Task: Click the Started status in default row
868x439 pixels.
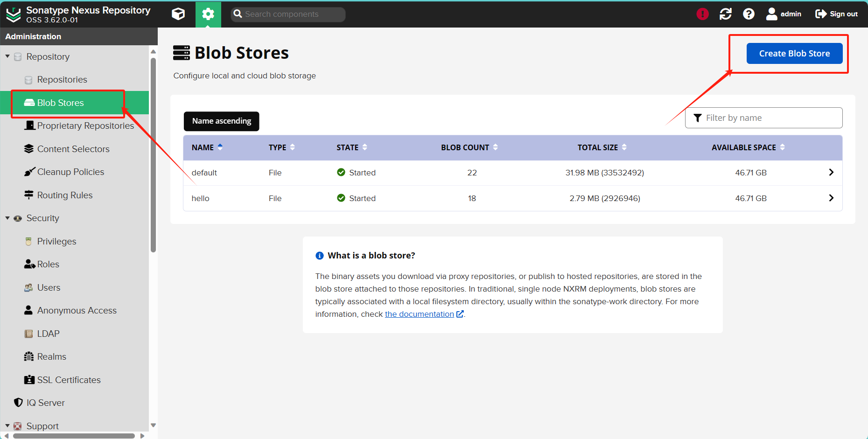Action: click(356, 173)
